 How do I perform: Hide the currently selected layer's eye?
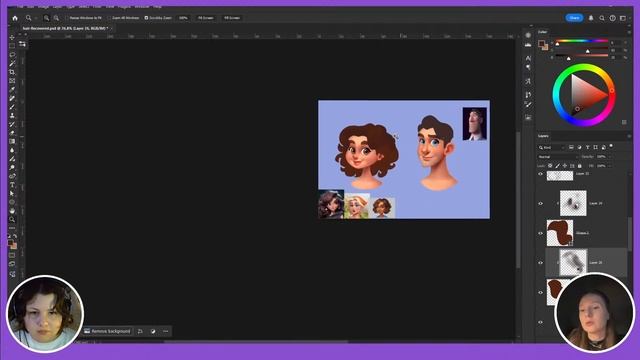[541, 262]
